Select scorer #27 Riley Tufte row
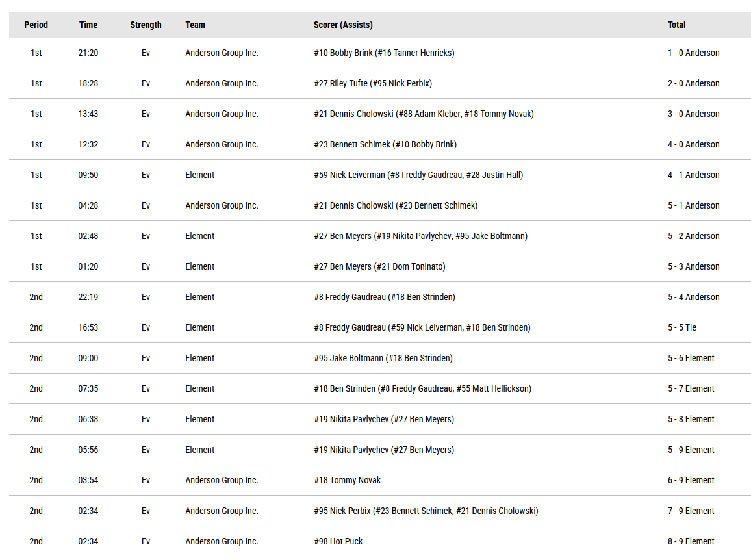The image size is (751, 560). [373, 83]
